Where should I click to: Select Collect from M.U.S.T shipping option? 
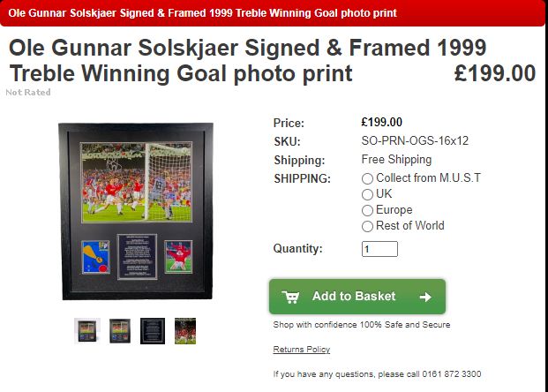pos(367,178)
